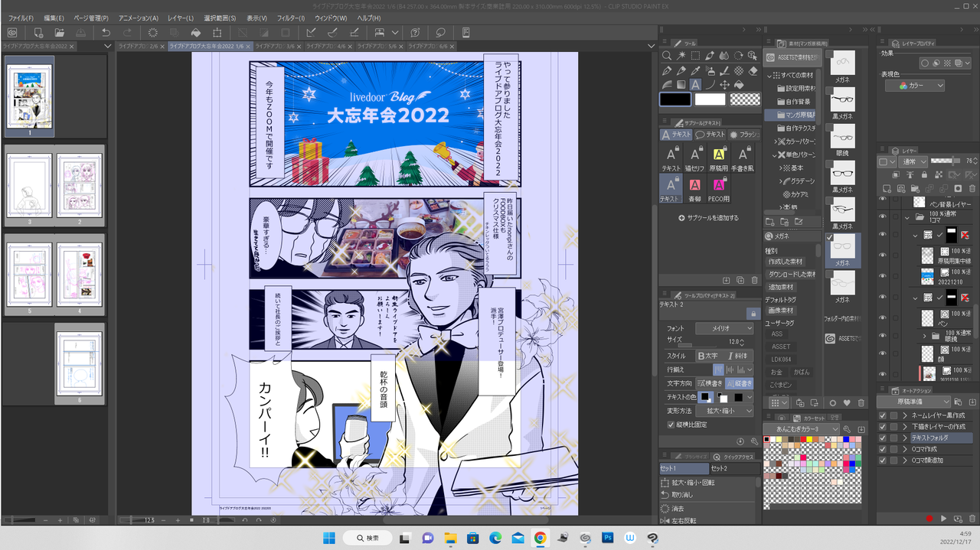Viewport: 980px width, 550px height.
Task: Toggle checkbox for Oコマ顔追加 action
Action: [x=883, y=461]
